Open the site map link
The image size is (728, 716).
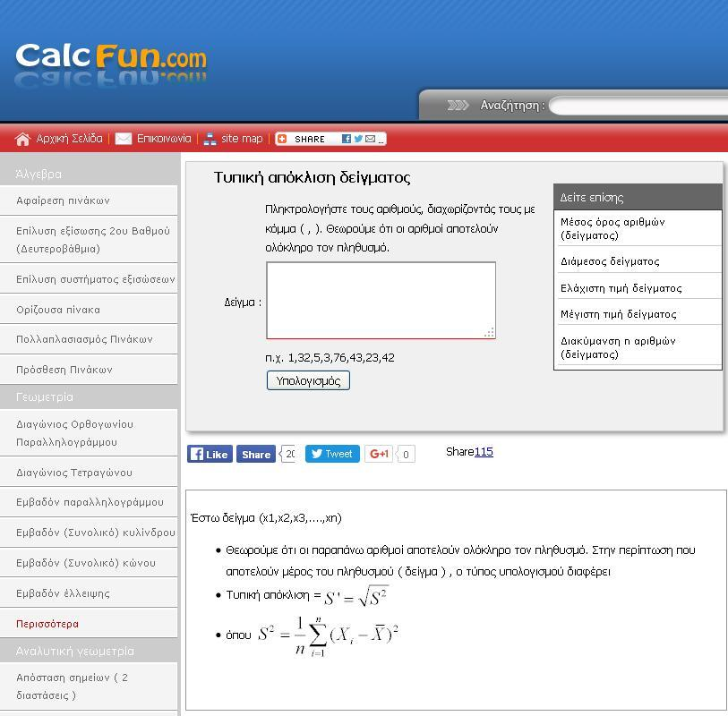point(242,139)
